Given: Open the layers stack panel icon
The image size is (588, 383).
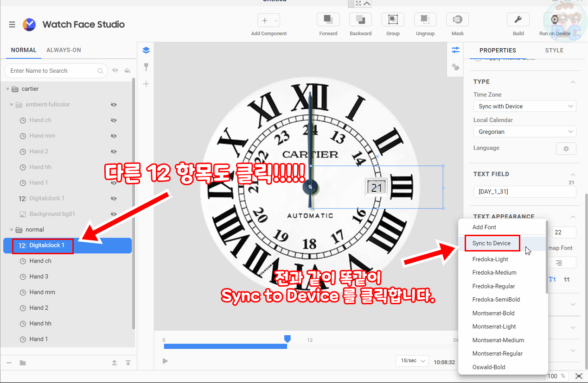Looking at the screenshot, I should tap(146, 50).
